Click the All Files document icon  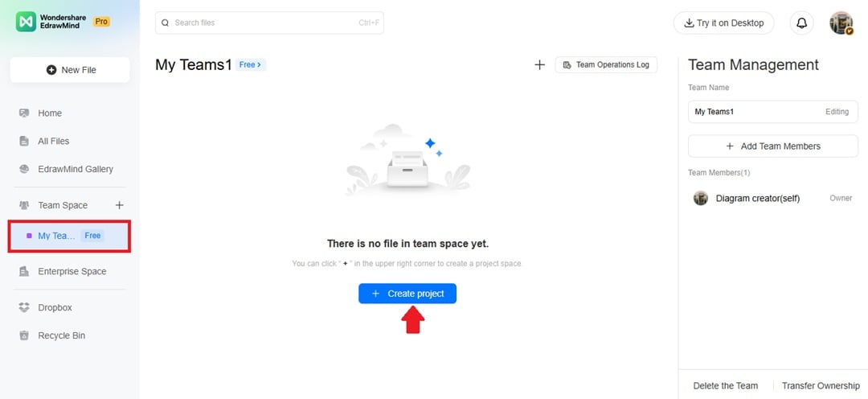(24, 142)
